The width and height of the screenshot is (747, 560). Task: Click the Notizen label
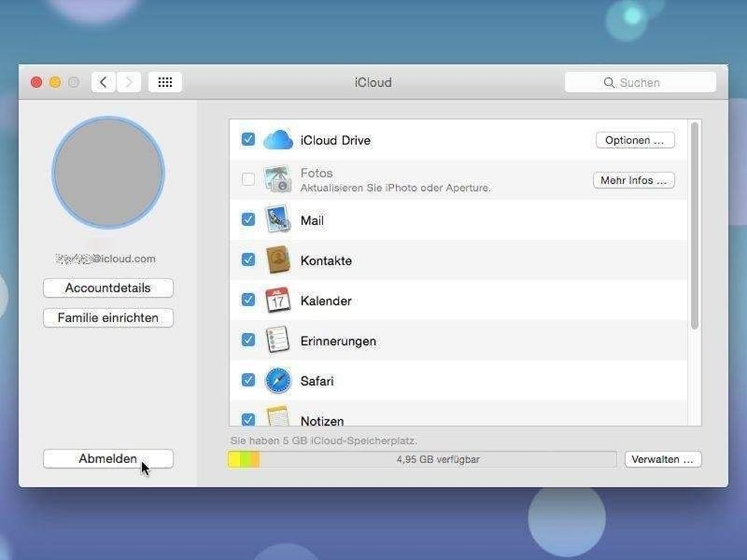[x=322, y=421]
